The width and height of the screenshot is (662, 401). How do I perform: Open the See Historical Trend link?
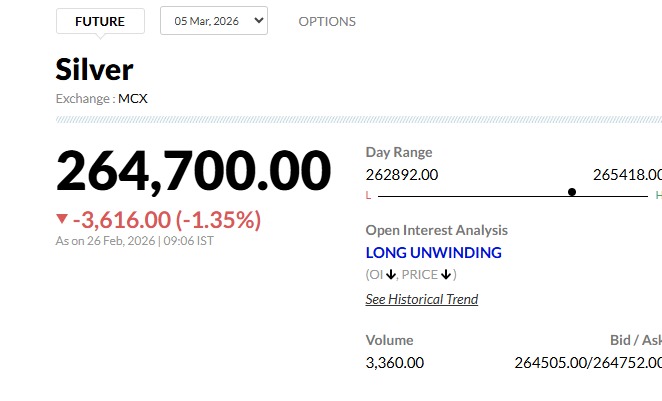(422, 299)
